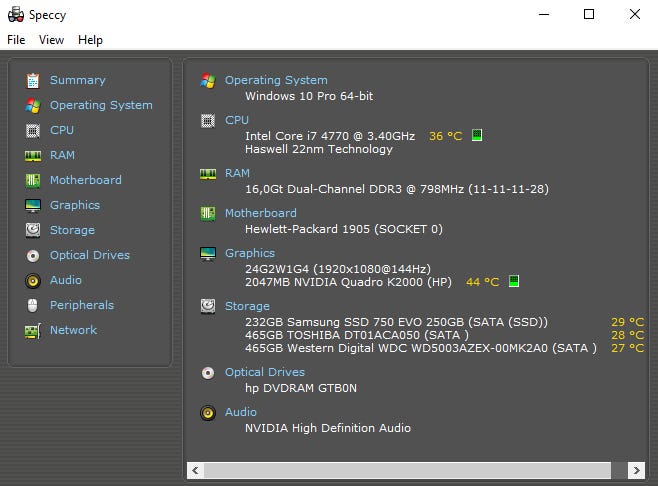Image resolution: width=658 pixels, height=486 pixels.
Task: Open the Peripherals section in sidebar
Action: (82, 305)
